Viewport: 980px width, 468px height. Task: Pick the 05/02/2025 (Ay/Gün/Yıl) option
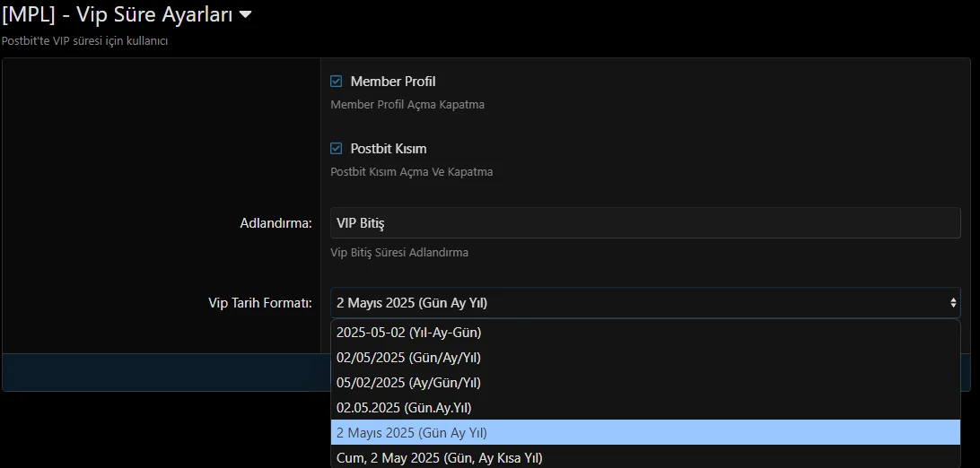click(x=409, y=383)
